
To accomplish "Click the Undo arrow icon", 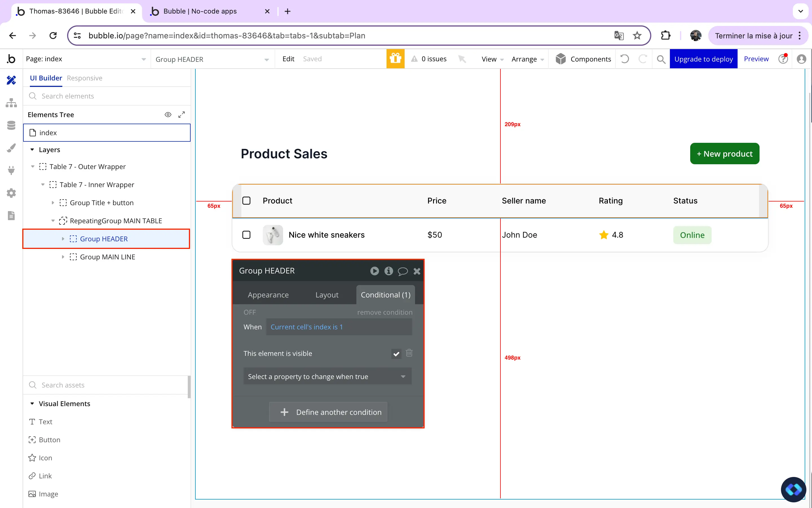I will [x=625, y=59].
